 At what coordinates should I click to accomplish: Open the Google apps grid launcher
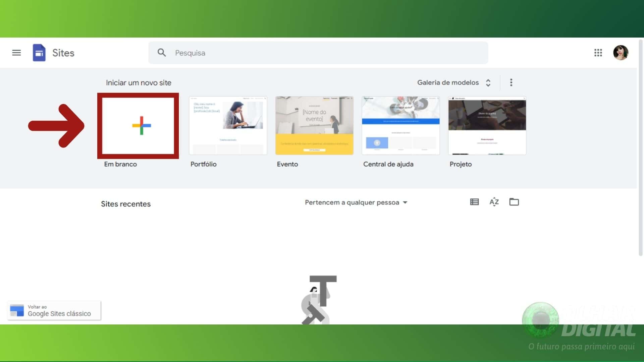[x=598, y=53]
